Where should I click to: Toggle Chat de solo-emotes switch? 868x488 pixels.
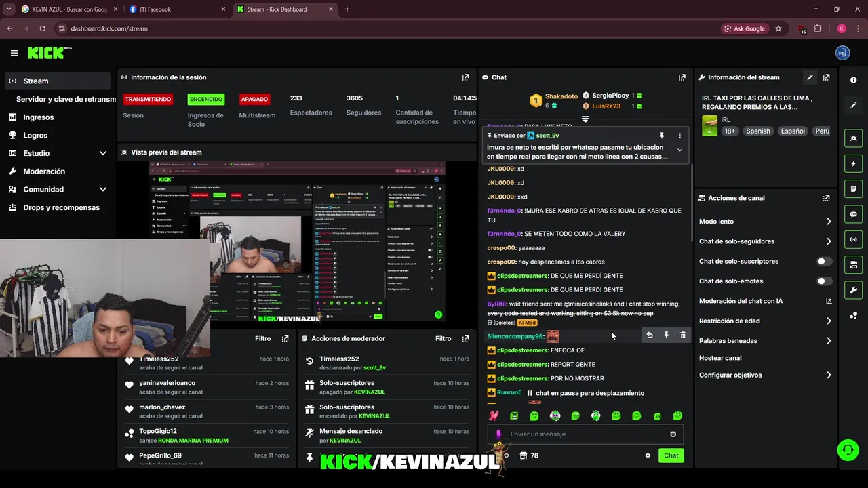point(824,281)
